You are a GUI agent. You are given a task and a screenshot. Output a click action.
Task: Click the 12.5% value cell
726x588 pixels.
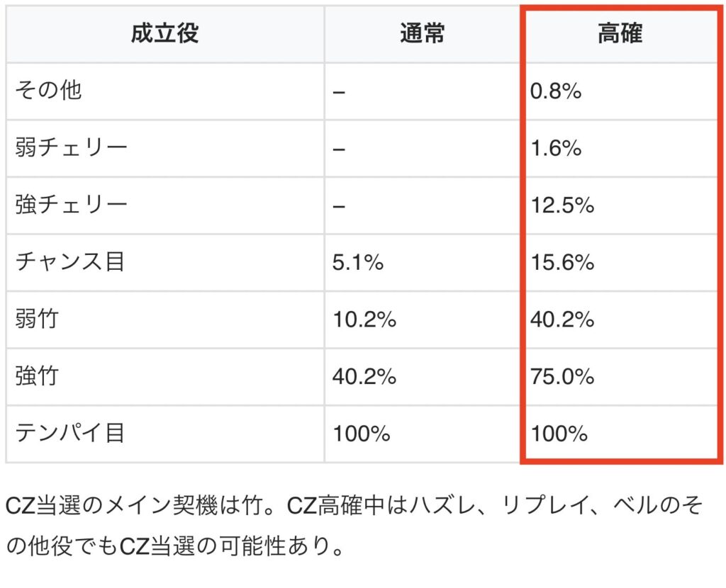(x=562, y=205)
